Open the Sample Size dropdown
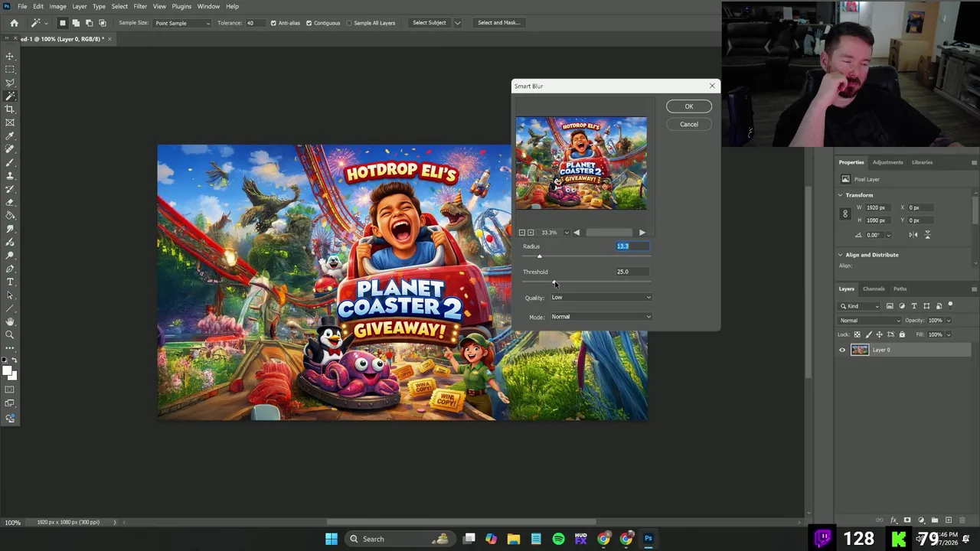 (x=182, y=23)
